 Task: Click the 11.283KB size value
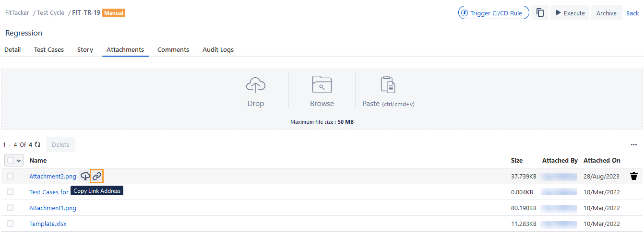pos(524,224)
